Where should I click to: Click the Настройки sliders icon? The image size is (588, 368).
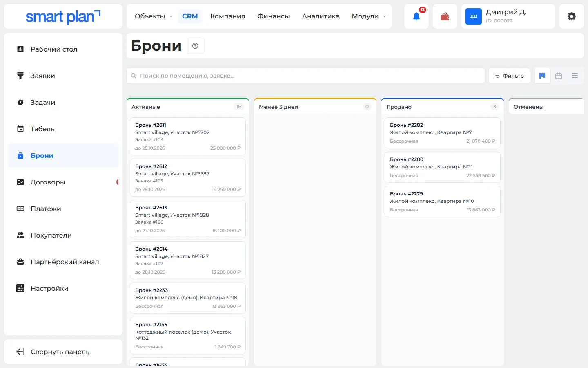pyautogui.click(x=20, y=288)
